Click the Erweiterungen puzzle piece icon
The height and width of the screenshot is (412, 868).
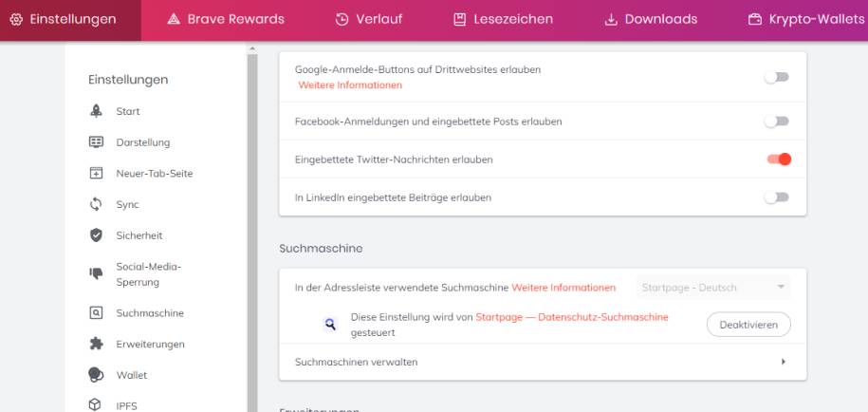coord(97,344)
